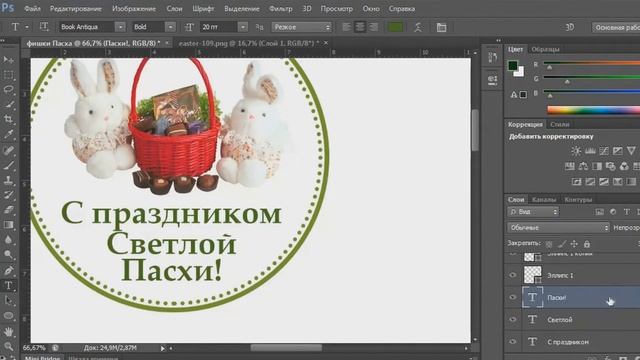Toggle filter for pixel layers
This screenshot has width=640, height=360.
[600, 211]
